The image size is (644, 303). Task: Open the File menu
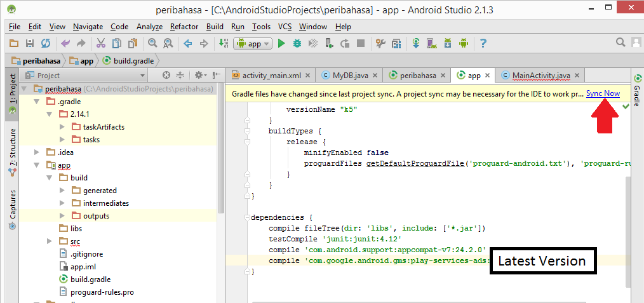click(15, 27)
